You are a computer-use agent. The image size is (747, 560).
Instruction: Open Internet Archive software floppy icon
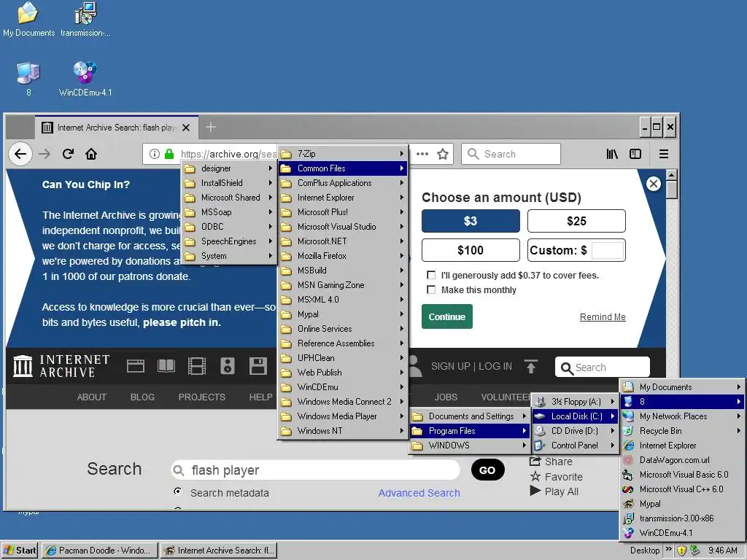[x=258, y=366]
